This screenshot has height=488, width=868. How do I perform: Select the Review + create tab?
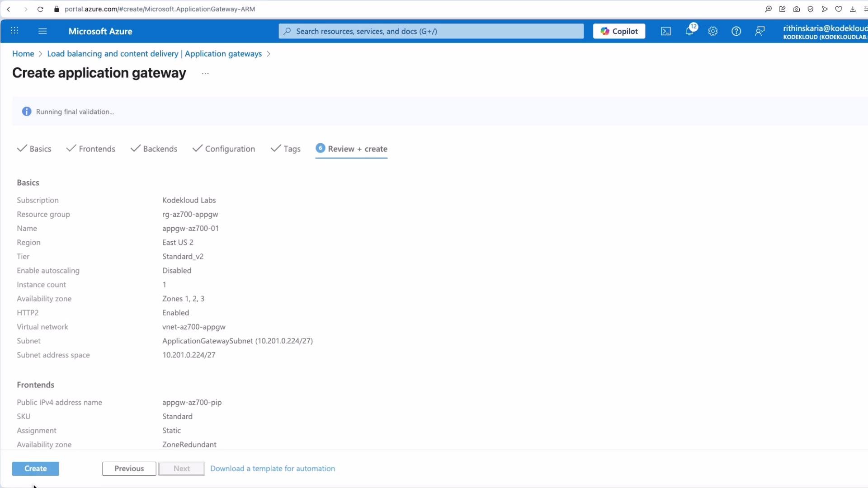pyautogui.click(x=351, y=149)
